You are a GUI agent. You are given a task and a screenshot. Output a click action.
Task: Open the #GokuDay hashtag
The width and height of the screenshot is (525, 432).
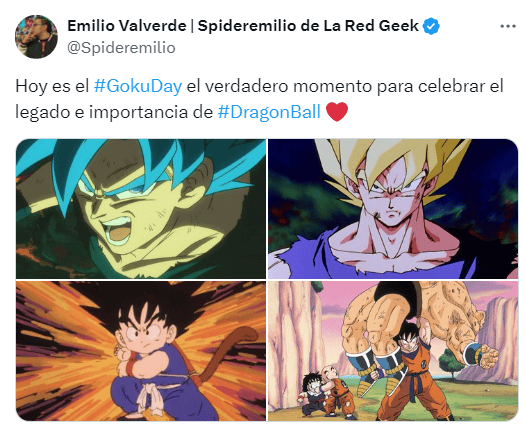tap(138, 86)
